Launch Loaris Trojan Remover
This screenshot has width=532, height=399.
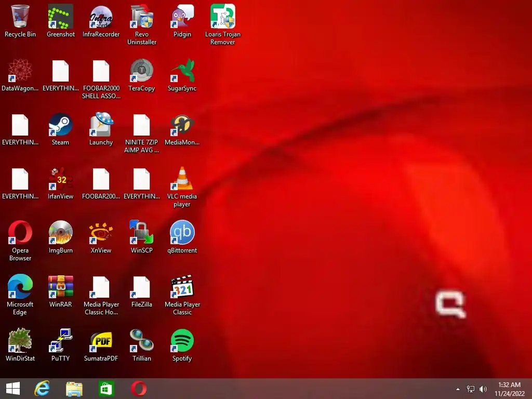point(222,25)
